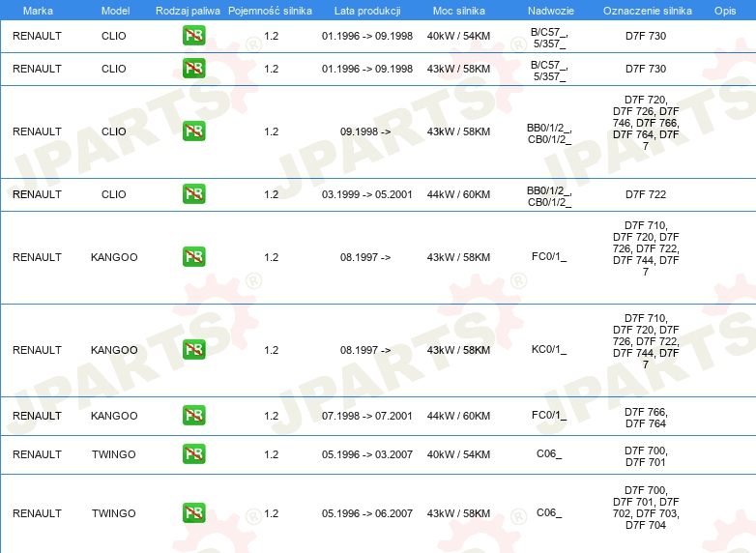The image size is (756, 553).
Task: Select the Rodzaj paliwa column header
Action: tap(188, 11)
